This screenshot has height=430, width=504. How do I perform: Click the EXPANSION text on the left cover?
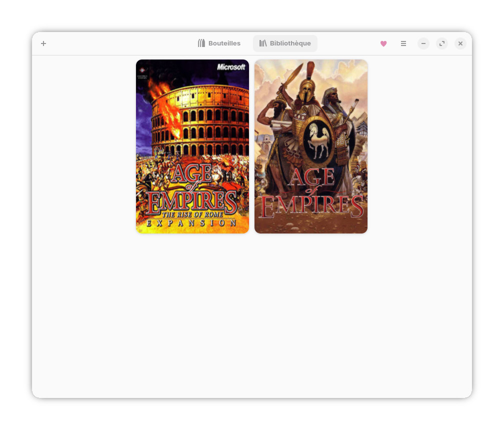click(x=192, y=223)
